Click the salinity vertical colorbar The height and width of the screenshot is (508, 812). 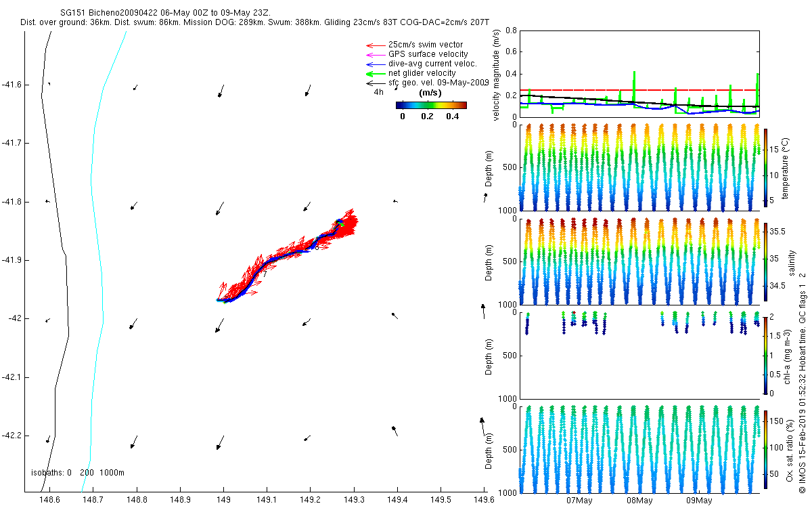[766, 262]
